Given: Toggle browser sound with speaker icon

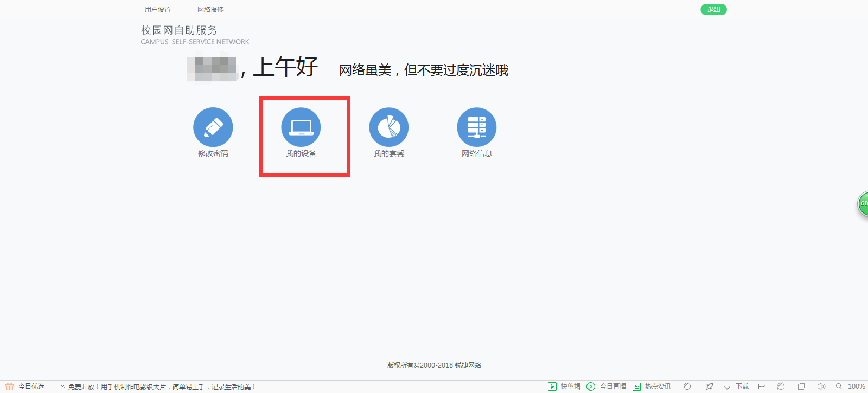Looking at the screenshot, I should [x=821, y=386].
